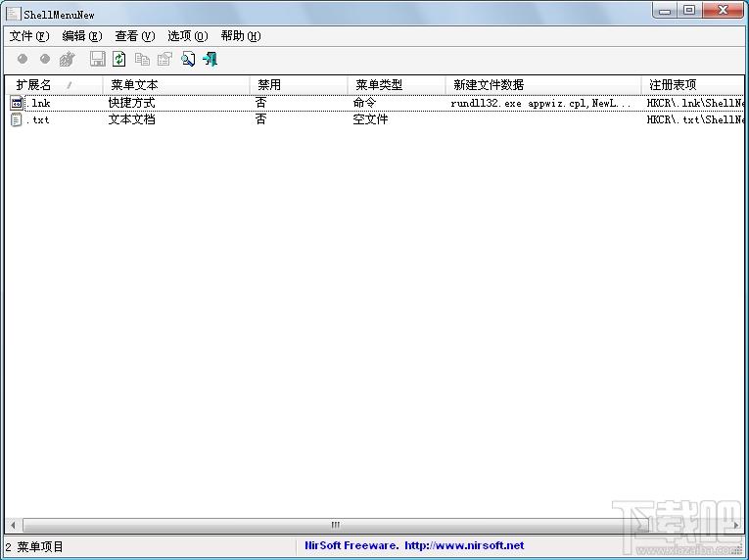Click the 2 菜单项目 status bar text
This screenshot has height=560, width=749.
pyautogui.click(x=34, y=546)
